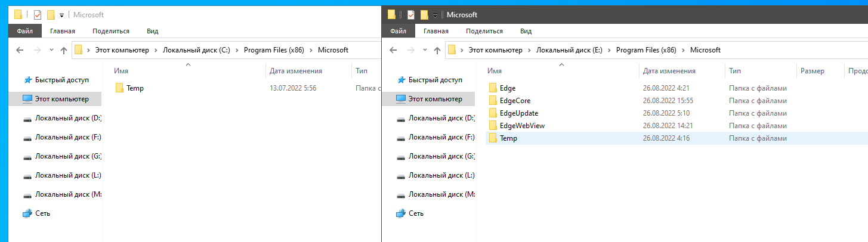Open quick access toolbar dropdown in left window
The height and width of the screenshot is (242, 868).
coord(61,15)
